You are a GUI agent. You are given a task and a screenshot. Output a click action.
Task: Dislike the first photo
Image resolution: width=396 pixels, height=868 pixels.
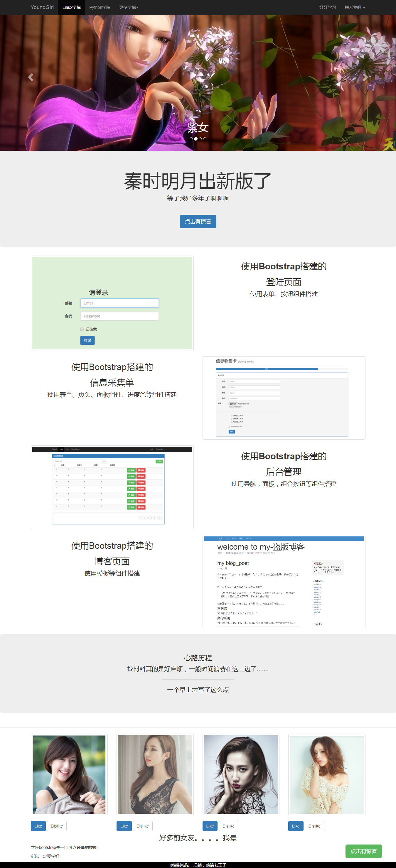[x=57, y=826]
